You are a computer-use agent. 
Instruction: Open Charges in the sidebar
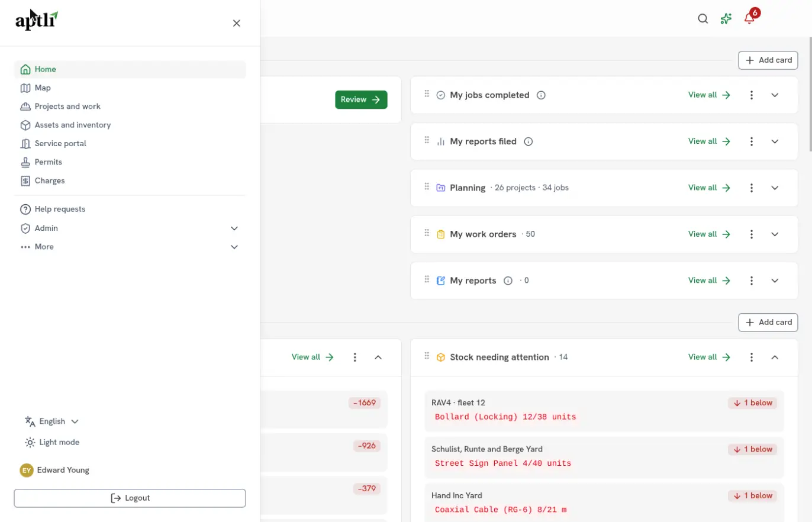(x=130, y=181)
